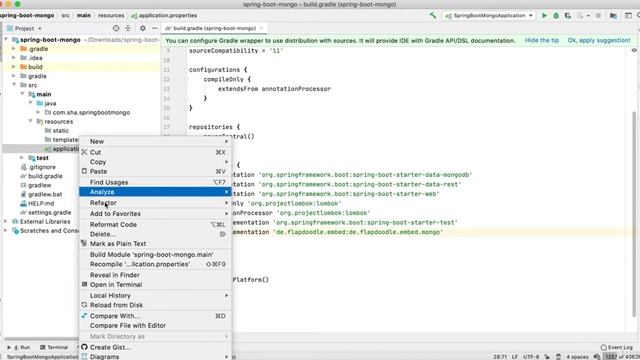Expand External Libraries node

pyautogui.click(x=6, y=222)
